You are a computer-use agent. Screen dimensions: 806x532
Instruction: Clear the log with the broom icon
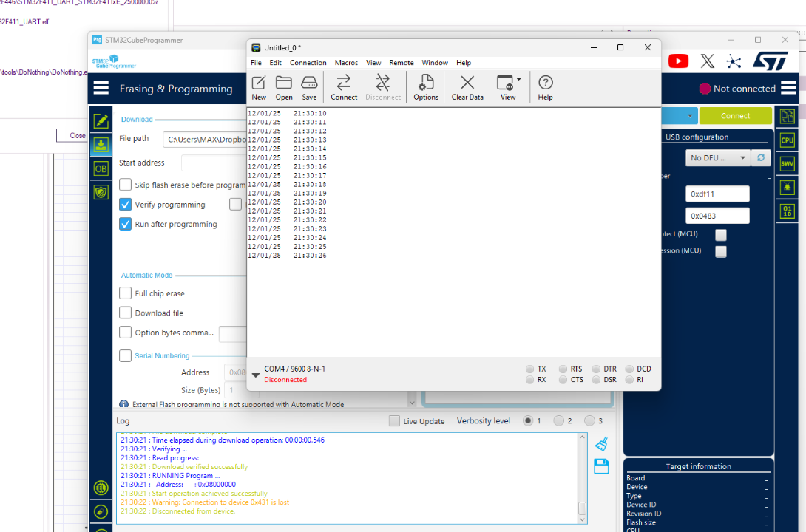coord(601,443)
